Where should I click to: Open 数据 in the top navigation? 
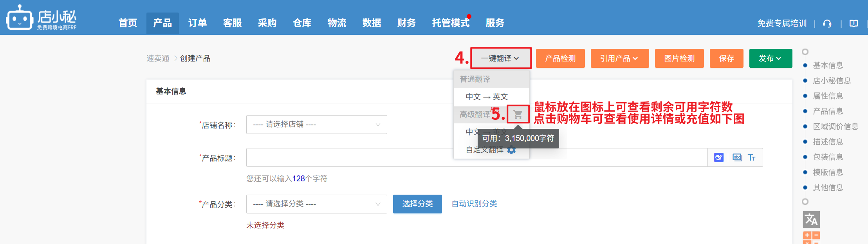[372, 23]
